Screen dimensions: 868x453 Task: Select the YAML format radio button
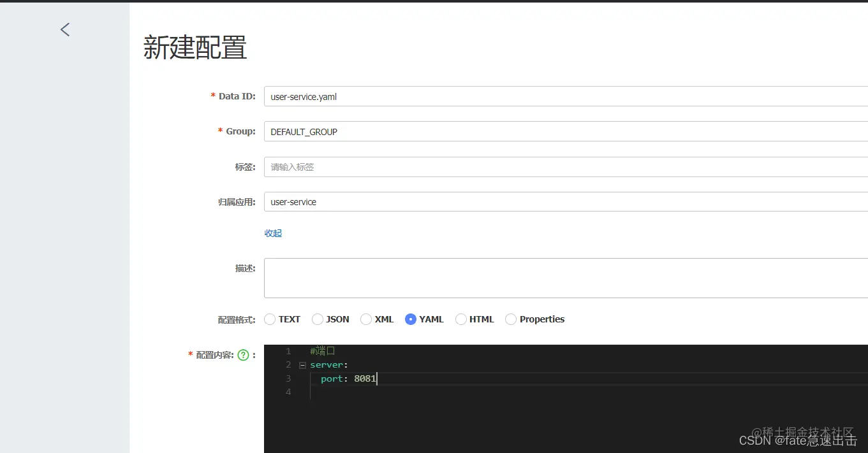coord(411,319)
